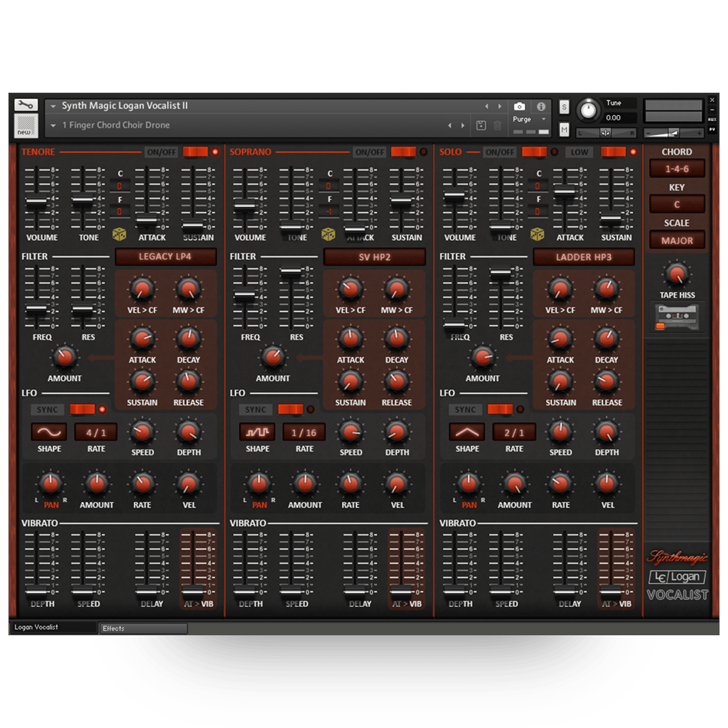
Task: Randomize Solo with the dice icon
Action: 538,234
